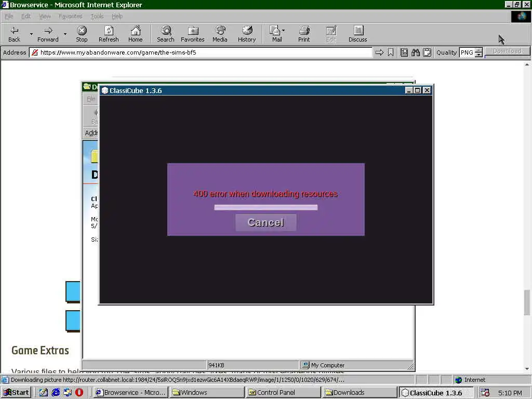Viewport: 532px width, 399px height.
Task: Stop page loading in Internet Explorer
Action: (82, 34)
